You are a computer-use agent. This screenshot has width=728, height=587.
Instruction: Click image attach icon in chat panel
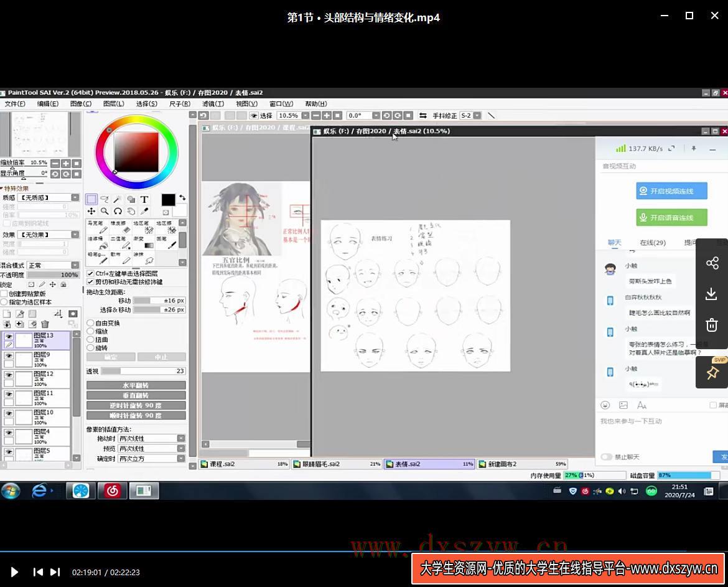(x=623, y=405)
